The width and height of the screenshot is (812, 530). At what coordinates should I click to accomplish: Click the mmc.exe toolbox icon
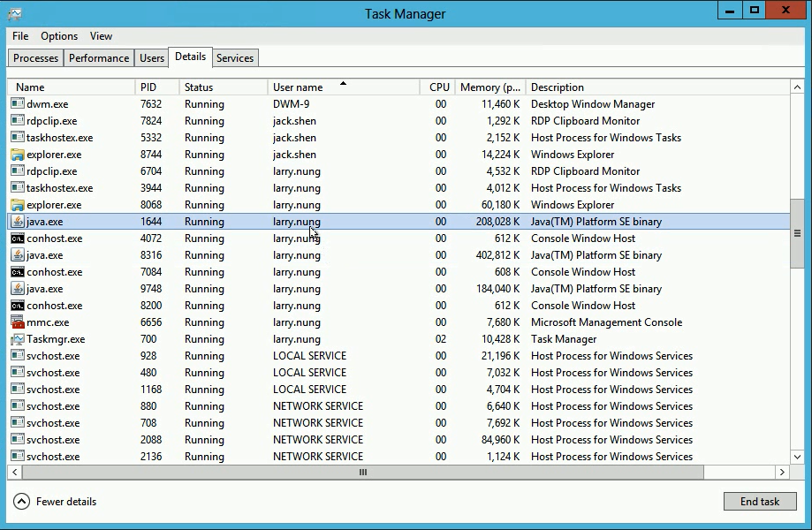[18, 322]
